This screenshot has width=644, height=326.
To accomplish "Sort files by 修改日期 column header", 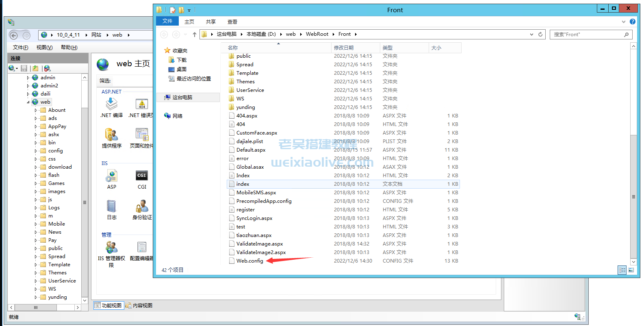I will (344, 48).
